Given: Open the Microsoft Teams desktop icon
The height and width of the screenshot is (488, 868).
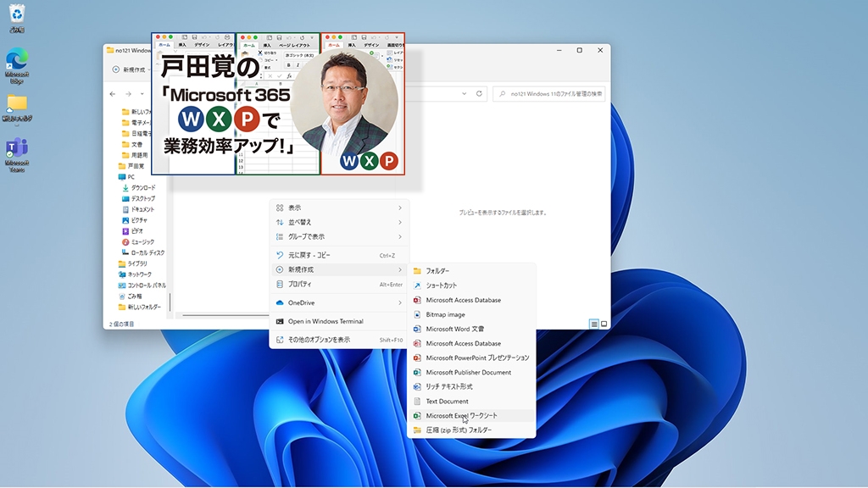Looking at the screenshot, I should (17, 155).
